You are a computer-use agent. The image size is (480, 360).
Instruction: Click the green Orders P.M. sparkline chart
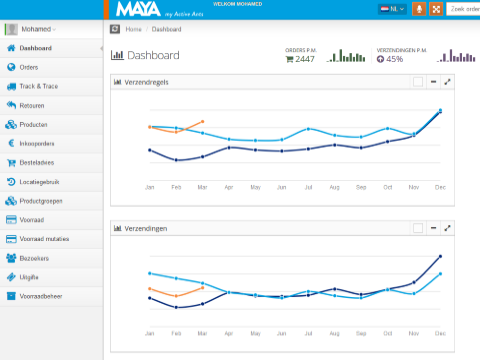pyautogui.click(x=346, y=56)
